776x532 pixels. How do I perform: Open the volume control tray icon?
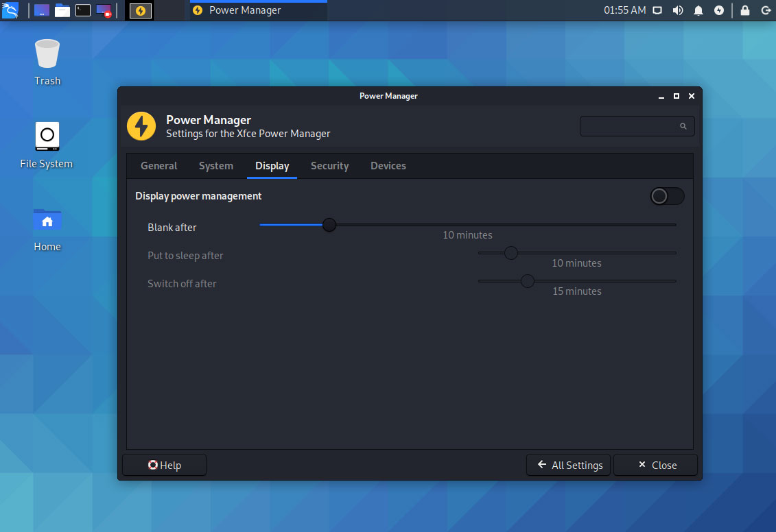pos(678,10)
